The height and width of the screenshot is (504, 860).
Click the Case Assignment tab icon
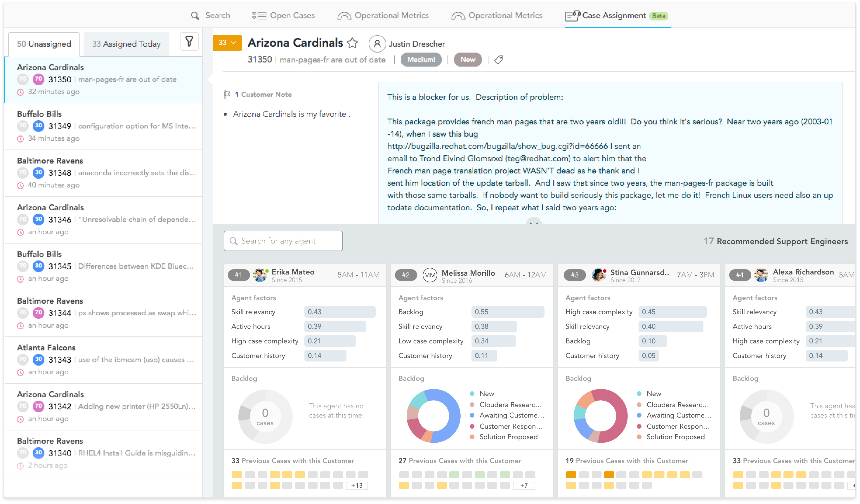(572, 15)
